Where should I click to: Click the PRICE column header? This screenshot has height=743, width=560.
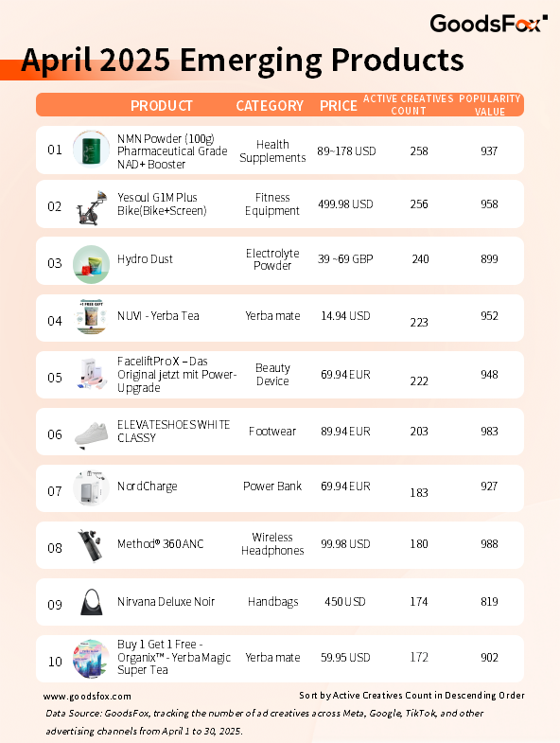click(x=339, y=105)
